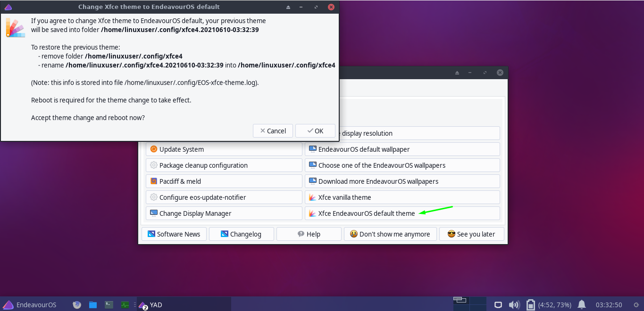Open Package cleanup configuration
644x311 pixels.
pyautogui.click(x=224, y=165)
